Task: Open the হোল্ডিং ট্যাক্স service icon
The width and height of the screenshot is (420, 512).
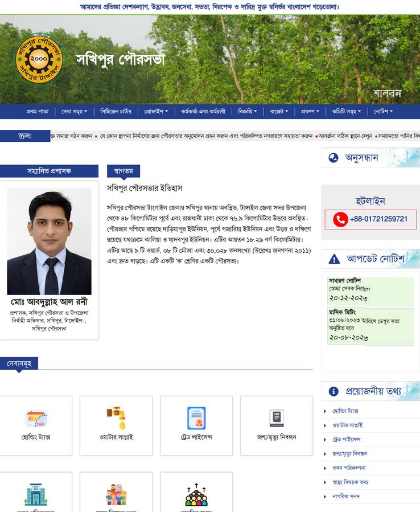Action: coord(36,419)
